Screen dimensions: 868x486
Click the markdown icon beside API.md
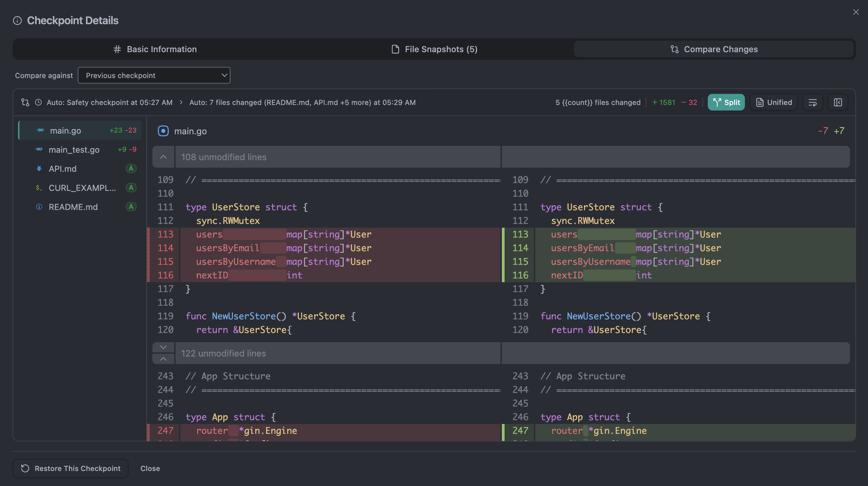click(x=39, y=168)
